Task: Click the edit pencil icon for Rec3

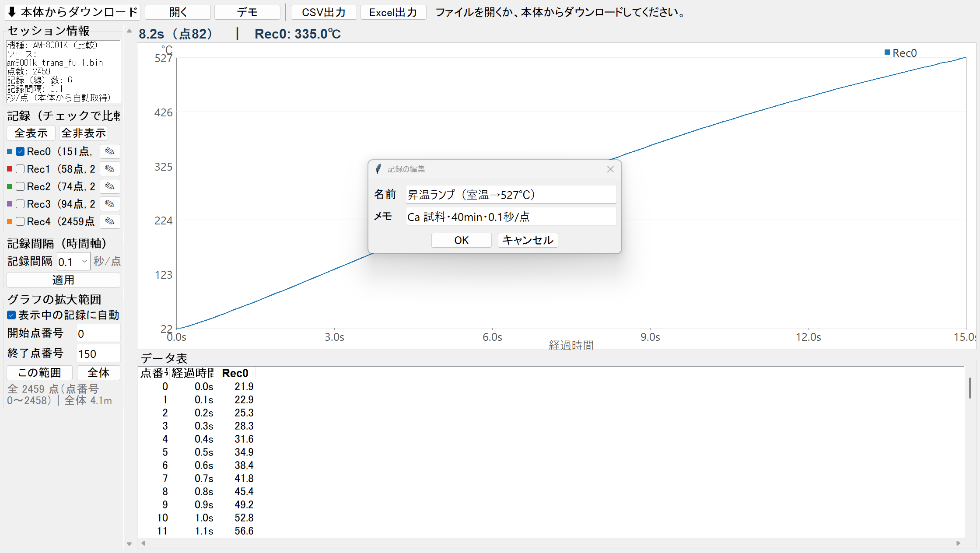Action: [110, 204]
